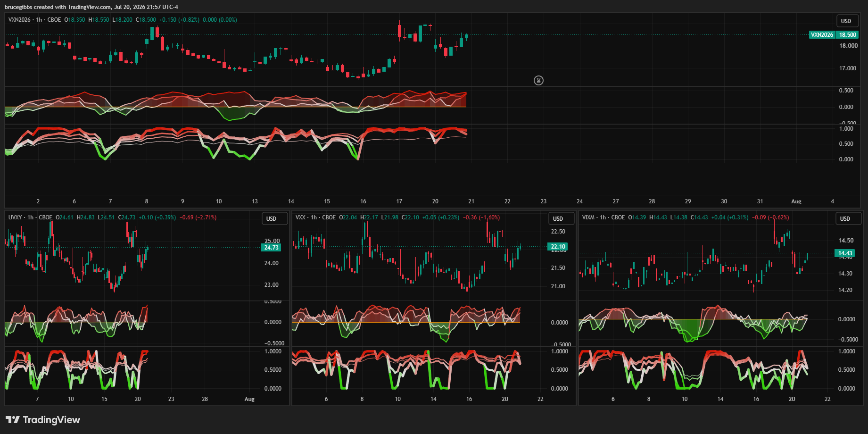The height and width of the screenshot is (434, 868).
Task: Click the '31' date label on the VXN2026 time axis
Action: 760,201
